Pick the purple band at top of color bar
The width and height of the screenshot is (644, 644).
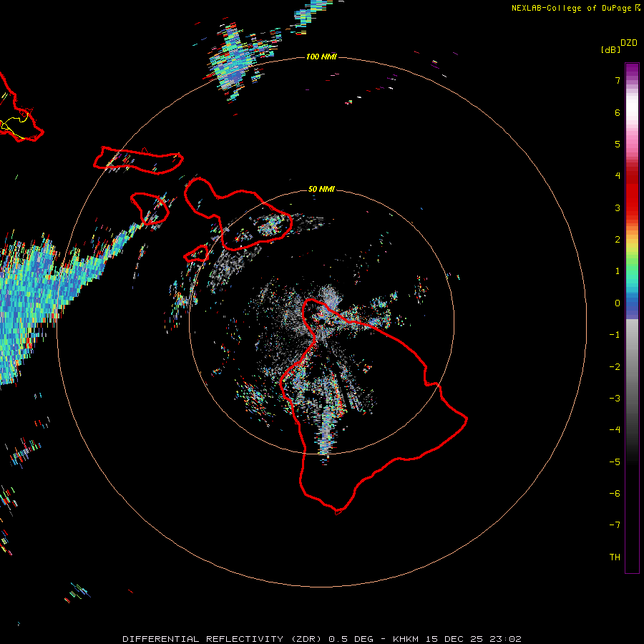(632, 70)
